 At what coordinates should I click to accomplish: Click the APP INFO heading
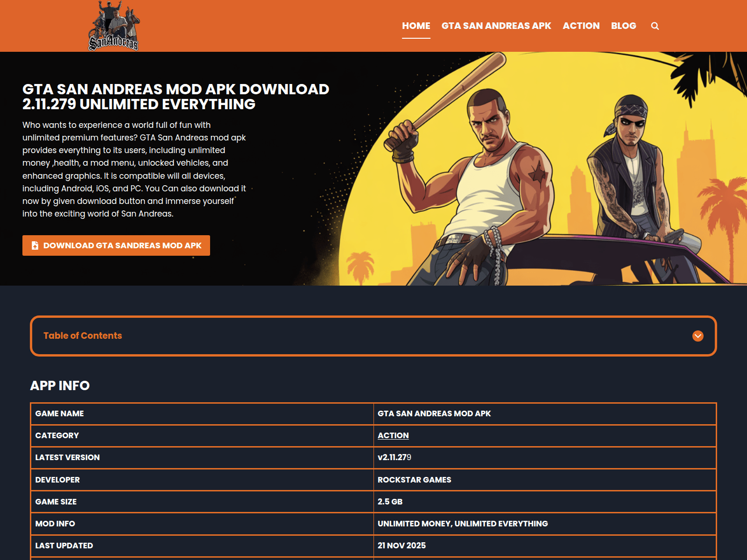[x=60, y=385]
